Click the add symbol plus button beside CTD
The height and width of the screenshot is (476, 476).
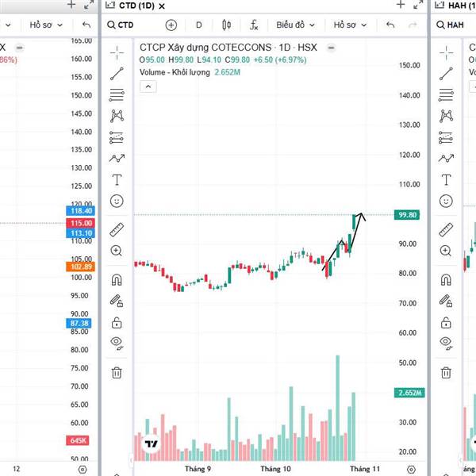click(x=171, y=25)
